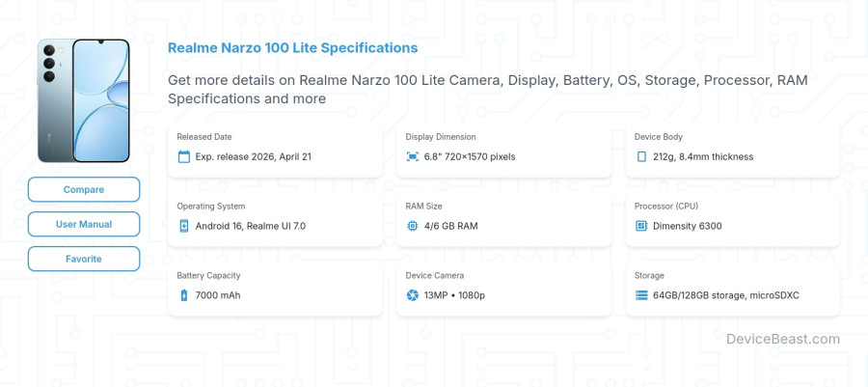Click the 'Display Dimension' label
This screenshot has width=868, height=387.
click(x=441, y=137)
